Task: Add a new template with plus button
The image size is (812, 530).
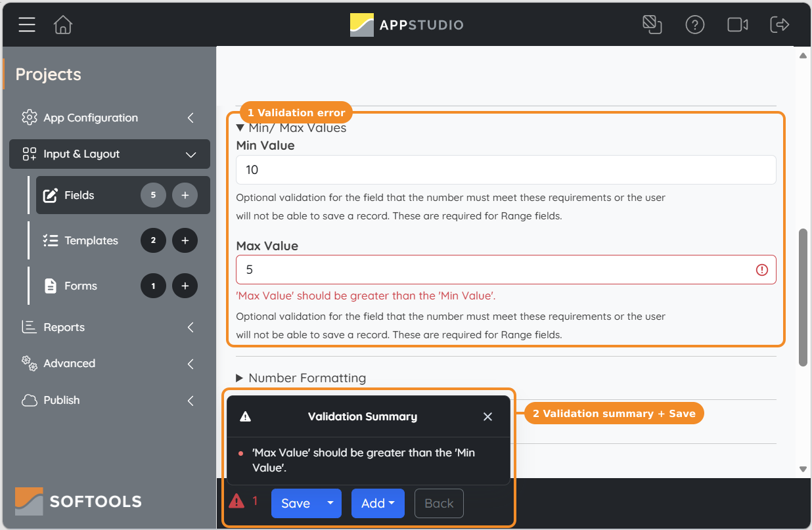Action: 185,240
